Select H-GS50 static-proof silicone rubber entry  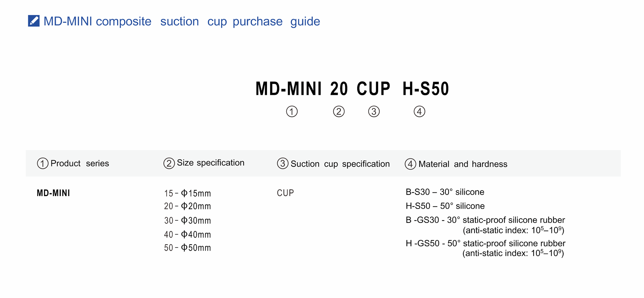[485, 243]
